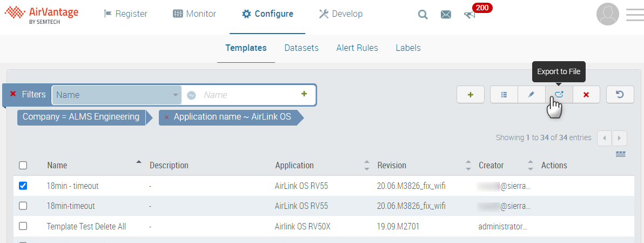Click the pencil edit template icon
Screen dimensions: 644x243
click(x=531, y=95)
